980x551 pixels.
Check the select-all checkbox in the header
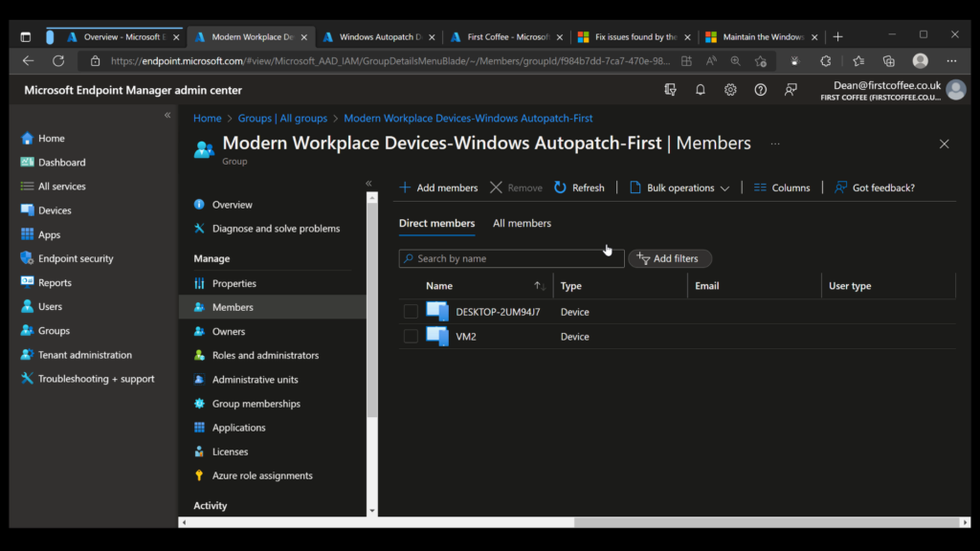pyautogui.click(x=411, y=285)
